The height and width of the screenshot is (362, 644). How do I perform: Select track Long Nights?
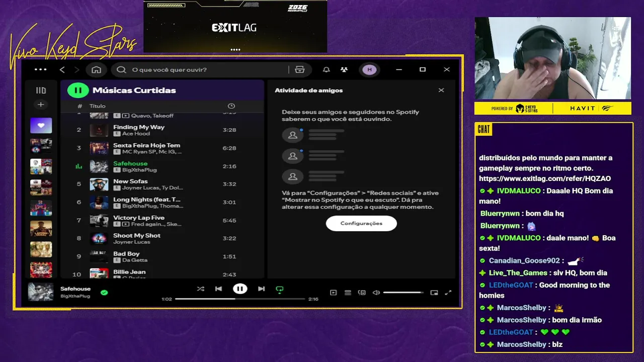click(x=162, y=202)
